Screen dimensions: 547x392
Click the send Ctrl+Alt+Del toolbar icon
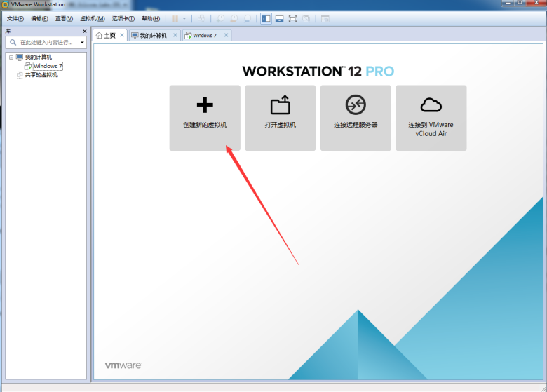point(201,19)
